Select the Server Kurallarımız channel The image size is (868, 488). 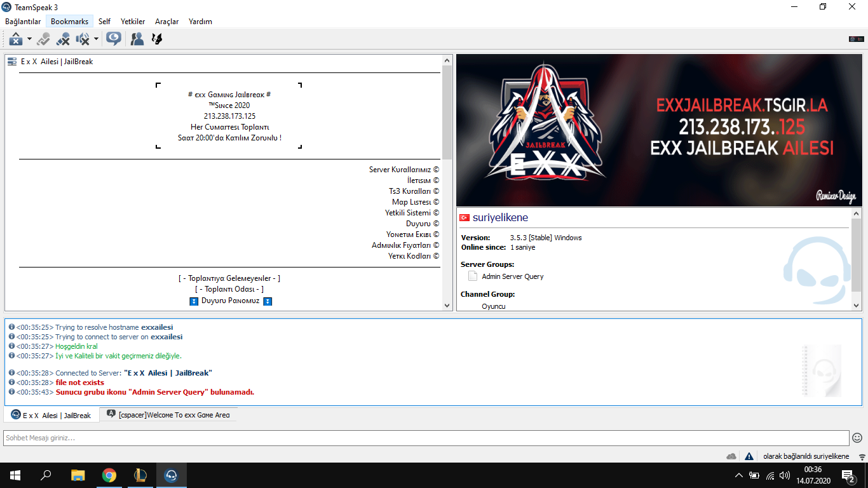(404, 170)
